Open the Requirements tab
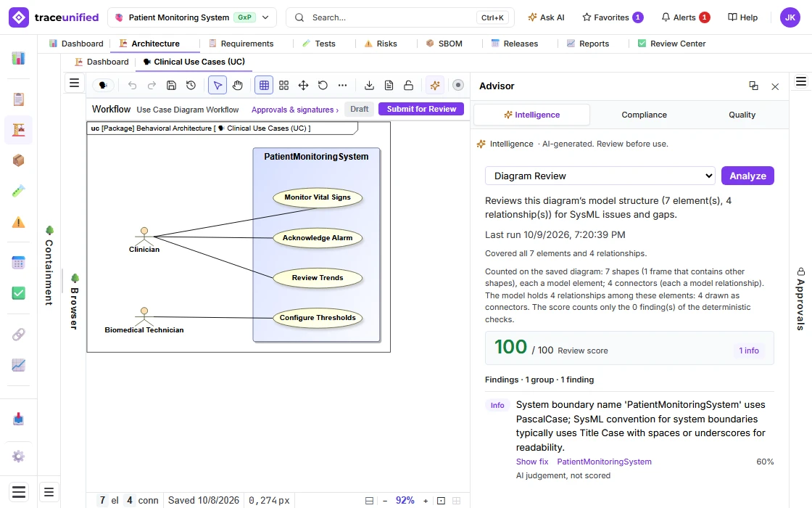The image size is (812, 508). coord(241,44)
